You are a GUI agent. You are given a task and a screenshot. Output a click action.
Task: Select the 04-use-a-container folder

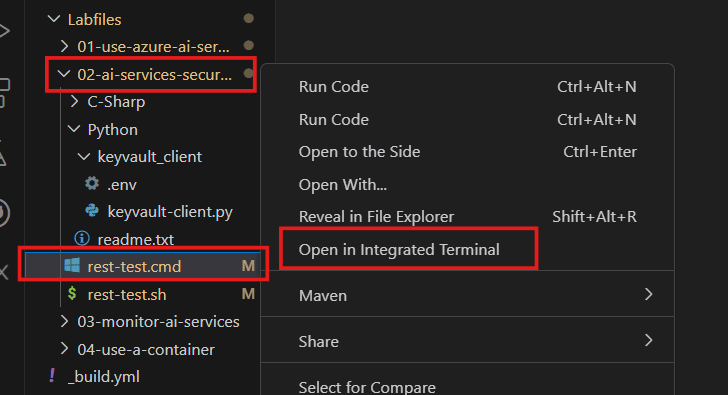[x=146, y=349]
